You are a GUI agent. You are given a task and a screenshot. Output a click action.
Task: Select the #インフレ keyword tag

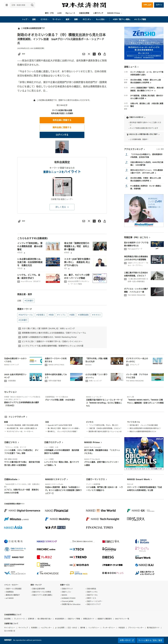tap(62, 315)
